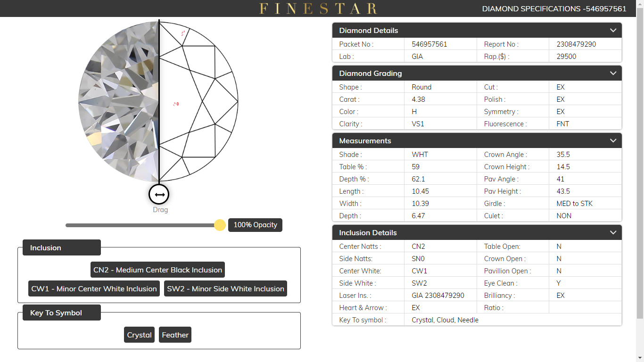The height and width of the screenshot is (362, 644).
Task: Click the image comparison drag handle
Action: click(159, 194)
